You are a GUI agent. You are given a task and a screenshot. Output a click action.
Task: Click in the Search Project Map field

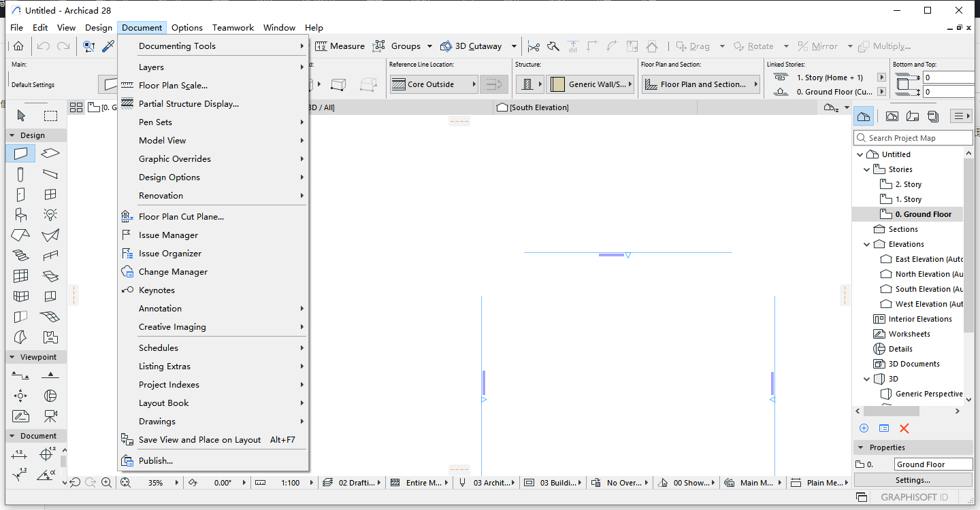tap(913, 138)
